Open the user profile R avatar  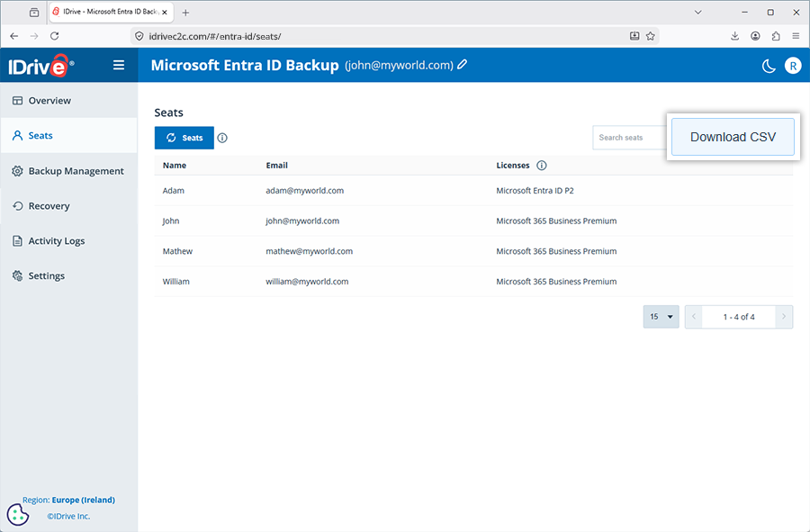coord(793,66)
